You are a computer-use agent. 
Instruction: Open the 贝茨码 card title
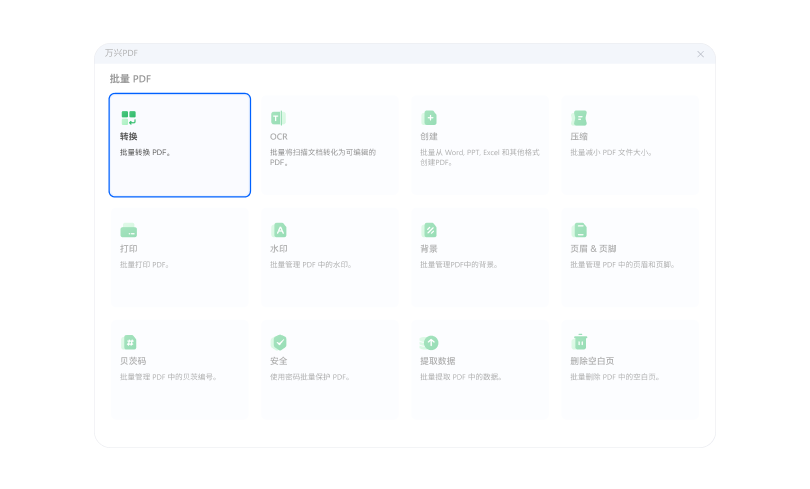pyautogui.click(x=133, y=360)
